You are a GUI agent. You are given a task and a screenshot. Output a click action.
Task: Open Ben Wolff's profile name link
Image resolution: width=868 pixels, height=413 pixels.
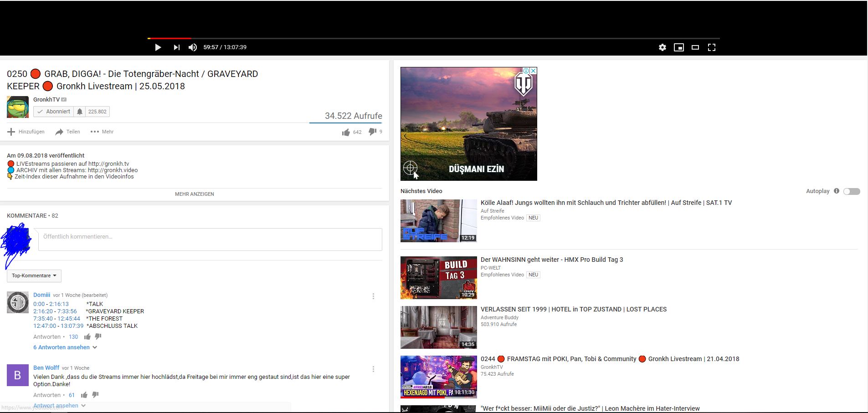tap(46, 368)
